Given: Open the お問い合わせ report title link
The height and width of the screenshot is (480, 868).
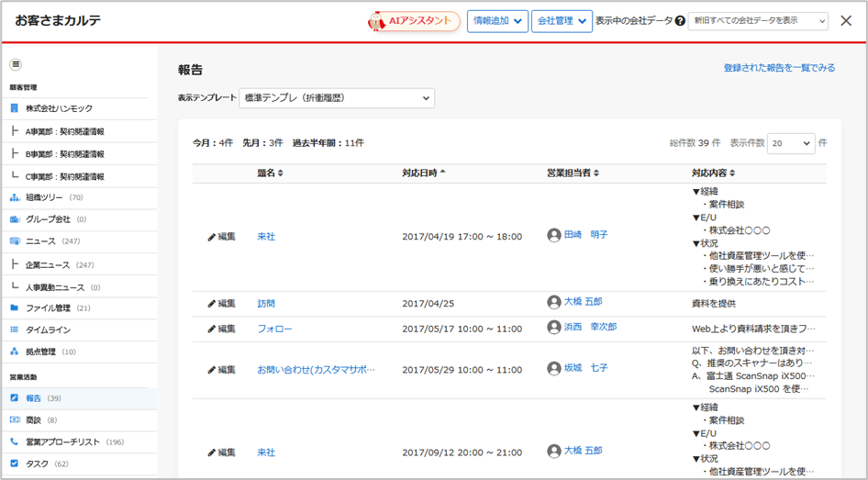Looking at the screenshot, I should [x=316, y=369].
